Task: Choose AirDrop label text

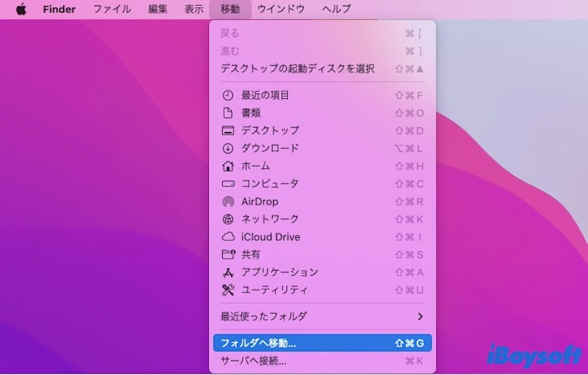Action: coord(260,202)
